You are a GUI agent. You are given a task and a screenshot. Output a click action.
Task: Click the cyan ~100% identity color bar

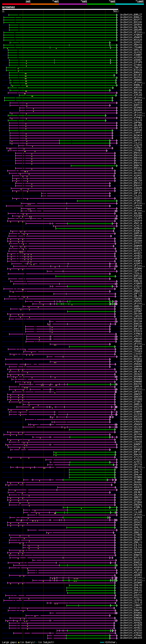pyautogui.click(x=130, y=4)
